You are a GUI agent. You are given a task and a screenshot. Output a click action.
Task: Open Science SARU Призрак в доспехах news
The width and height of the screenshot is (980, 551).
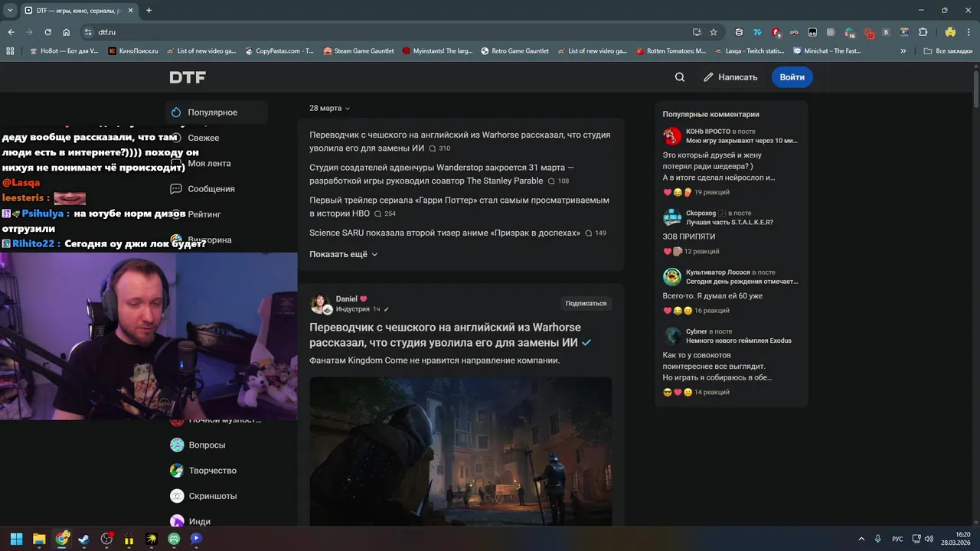[x=445, y=233]
